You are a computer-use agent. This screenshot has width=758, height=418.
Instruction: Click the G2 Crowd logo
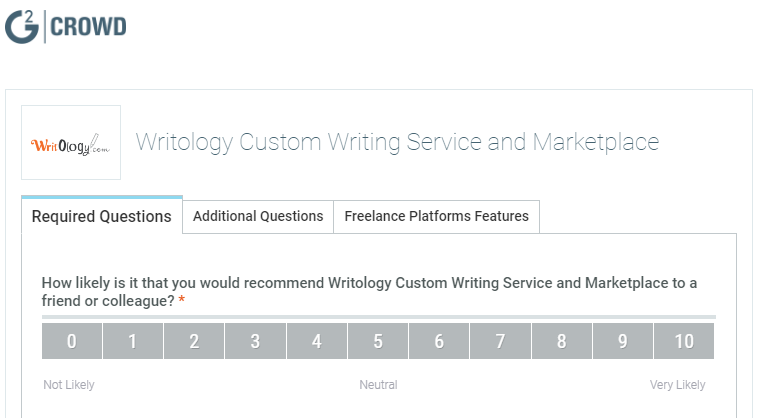click(66, 27)
